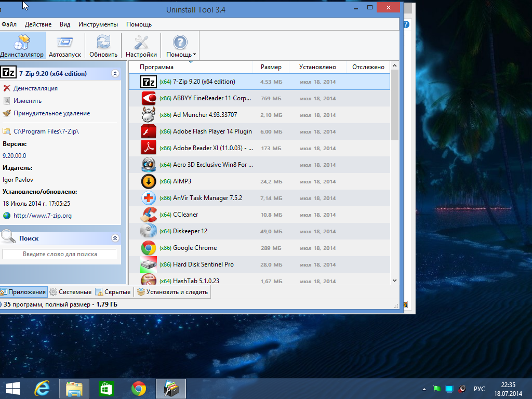
Task: Switch to the Системные tab
Action: 71,292
